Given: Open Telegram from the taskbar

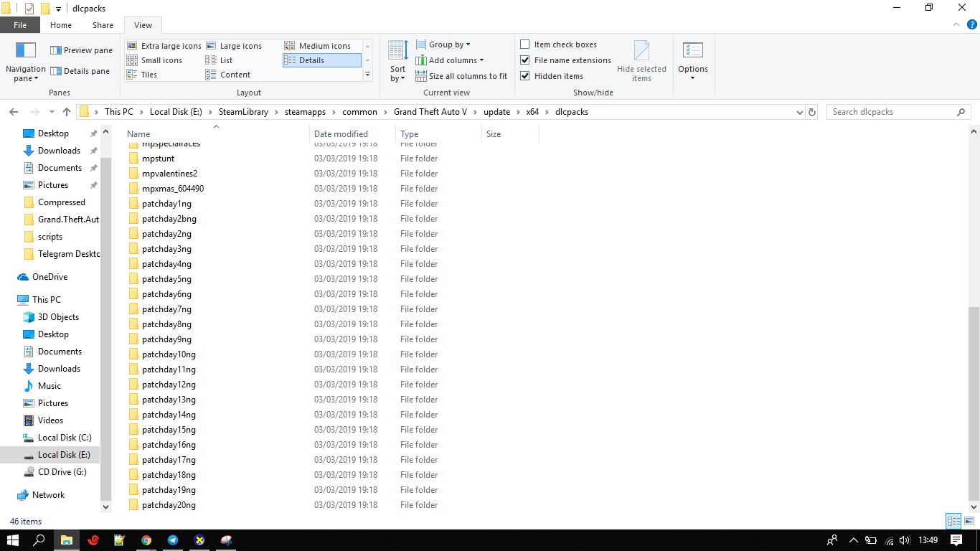Looking at the screenshot, I should pos(173,540).
